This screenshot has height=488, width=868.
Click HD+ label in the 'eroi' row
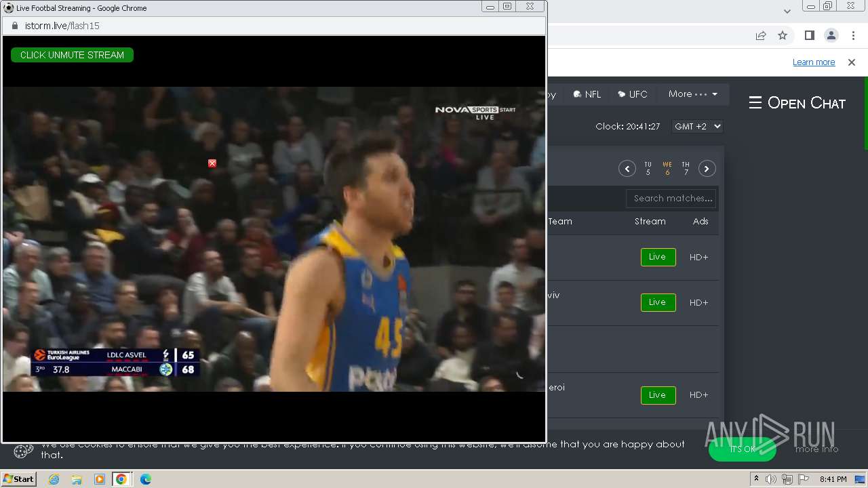pyautogui.click(x=698, y=395)
